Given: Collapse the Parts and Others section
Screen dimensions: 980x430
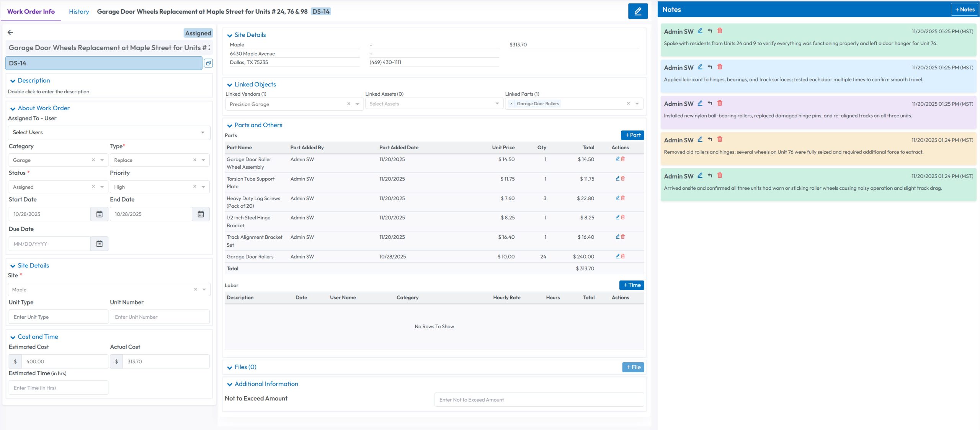Looking at the screenshot, I should tap(229, 125).
